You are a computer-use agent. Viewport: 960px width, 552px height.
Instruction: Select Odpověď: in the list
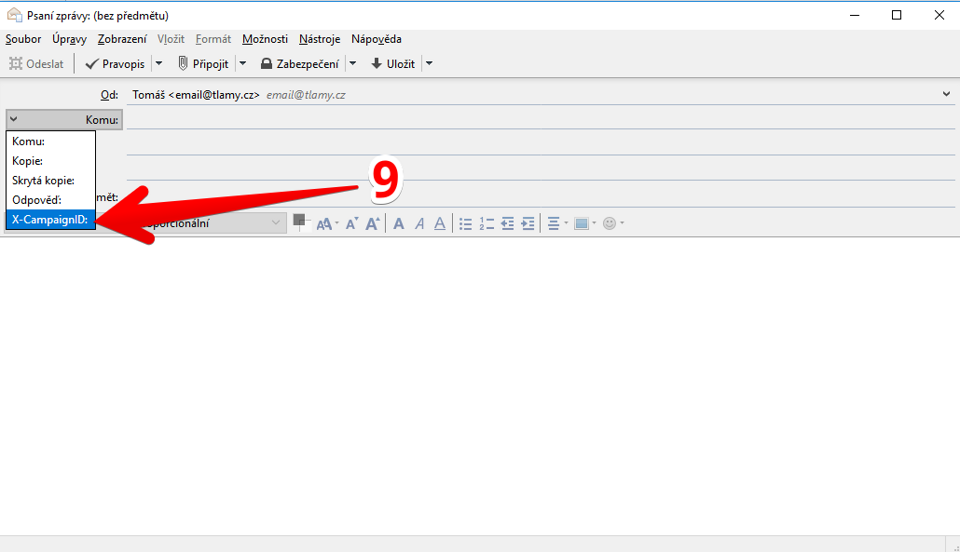(51, 200)
